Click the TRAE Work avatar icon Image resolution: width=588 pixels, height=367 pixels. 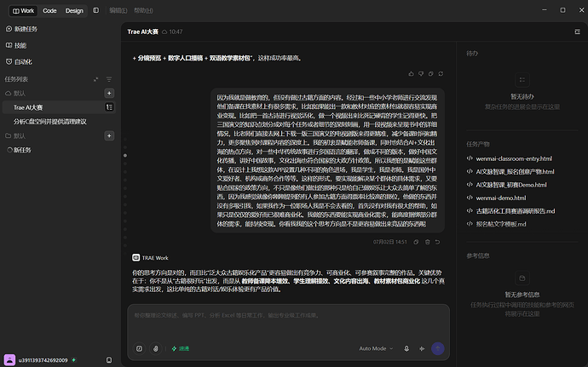click(x=135, y=257)
